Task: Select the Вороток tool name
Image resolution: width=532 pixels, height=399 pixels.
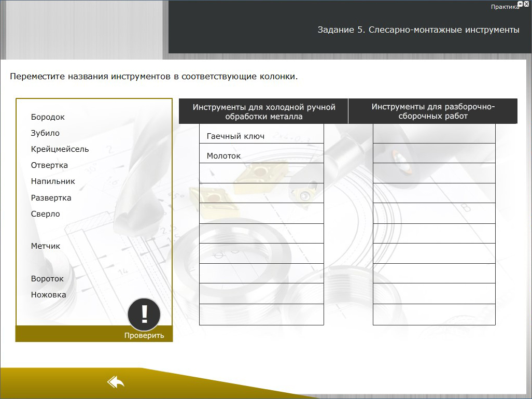Action: coord(47,279)
